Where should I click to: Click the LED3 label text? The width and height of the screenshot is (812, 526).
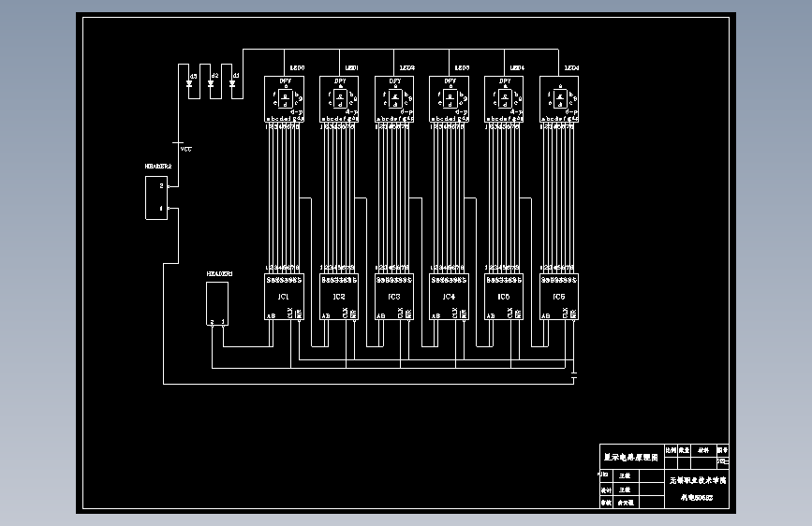(462, 67)
